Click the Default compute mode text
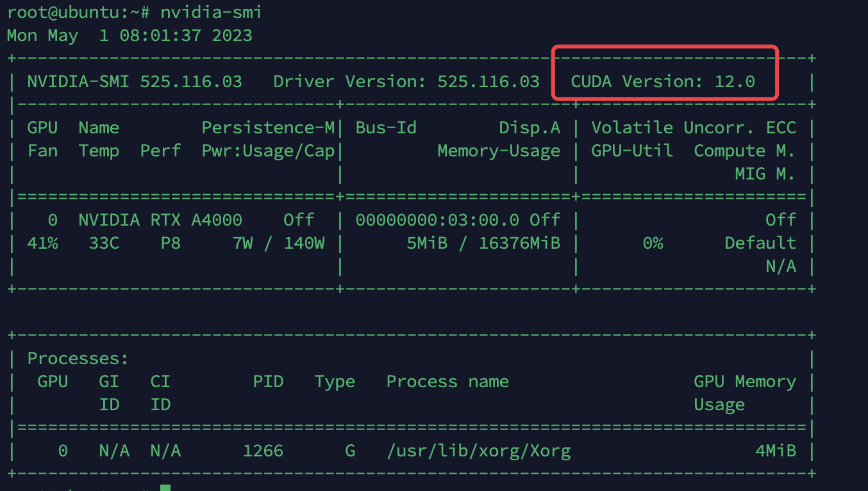This screenshot has width=868, height=491. [x=760, y=243]
